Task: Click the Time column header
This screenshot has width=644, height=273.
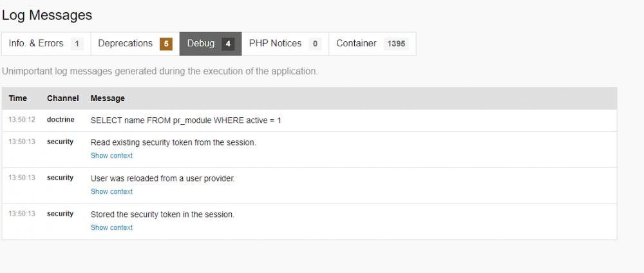Action: pos(18,99)
